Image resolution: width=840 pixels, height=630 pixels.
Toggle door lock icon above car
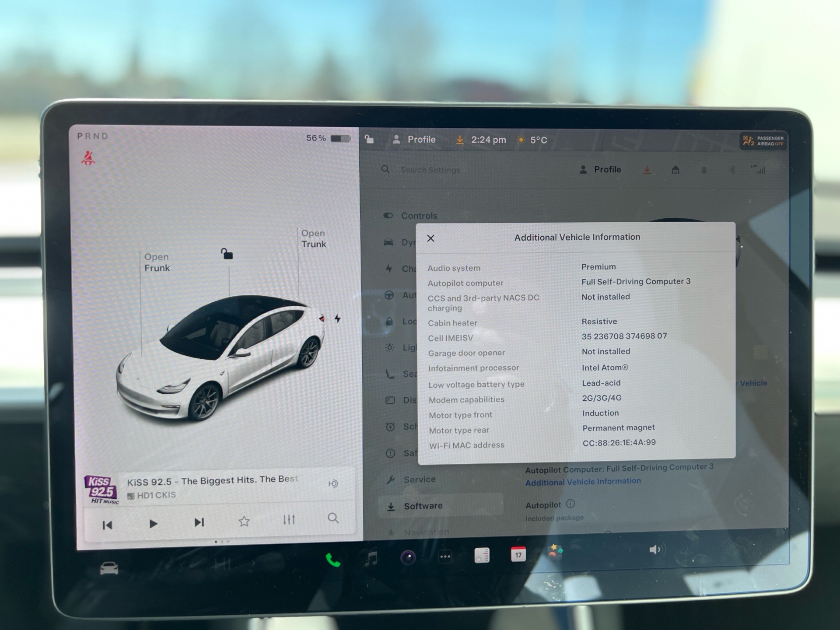click(227, 254)
